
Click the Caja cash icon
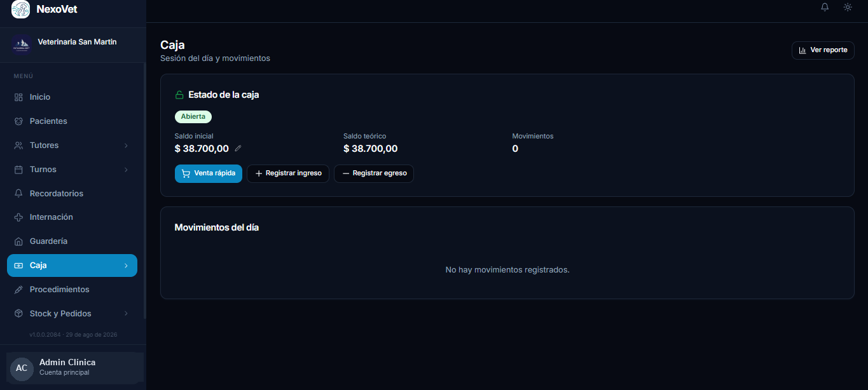[x=18, y=266]
